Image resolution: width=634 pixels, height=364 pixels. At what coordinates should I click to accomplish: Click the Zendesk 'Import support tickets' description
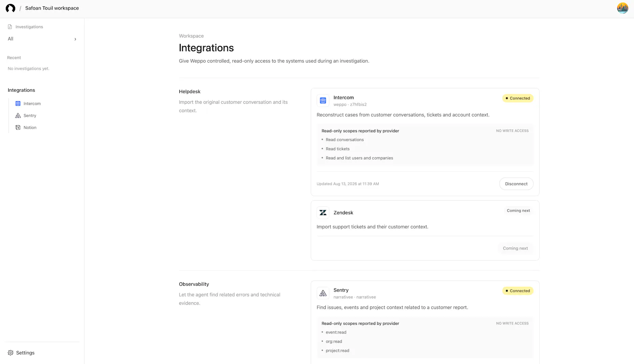[372, 227]
